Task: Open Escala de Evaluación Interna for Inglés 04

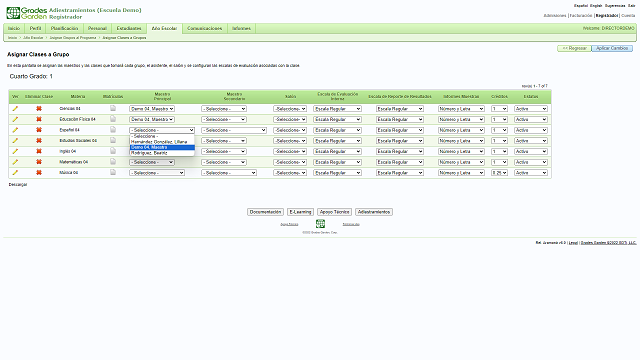Action: (337, 151)
